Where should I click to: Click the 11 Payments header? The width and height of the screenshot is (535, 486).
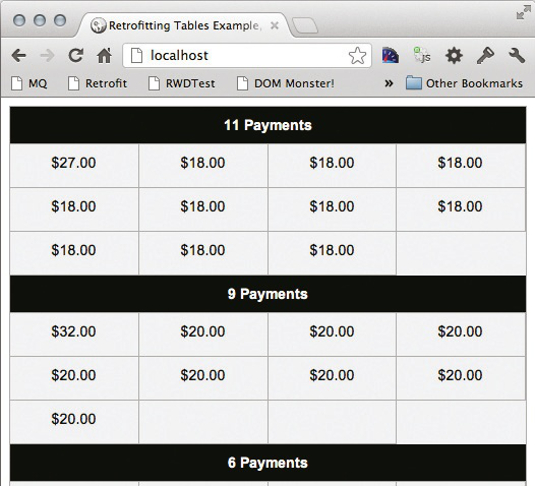(x=268, y=125)
